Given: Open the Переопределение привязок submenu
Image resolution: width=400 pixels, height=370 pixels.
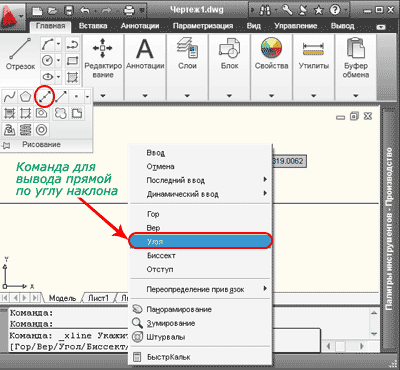Looking at the screenshot, I should click(x=201, y=289).
